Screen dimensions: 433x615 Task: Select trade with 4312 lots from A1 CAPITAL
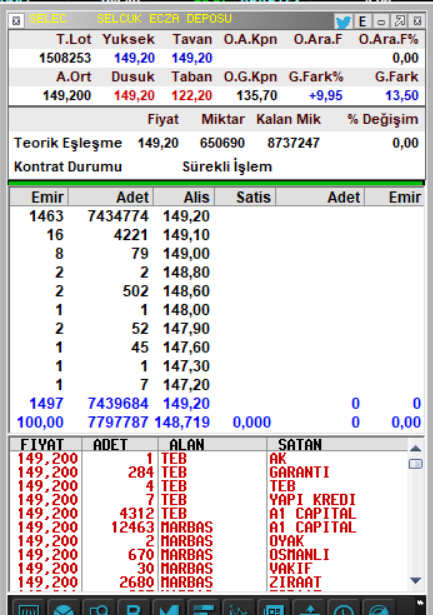(x=208, y=513)
